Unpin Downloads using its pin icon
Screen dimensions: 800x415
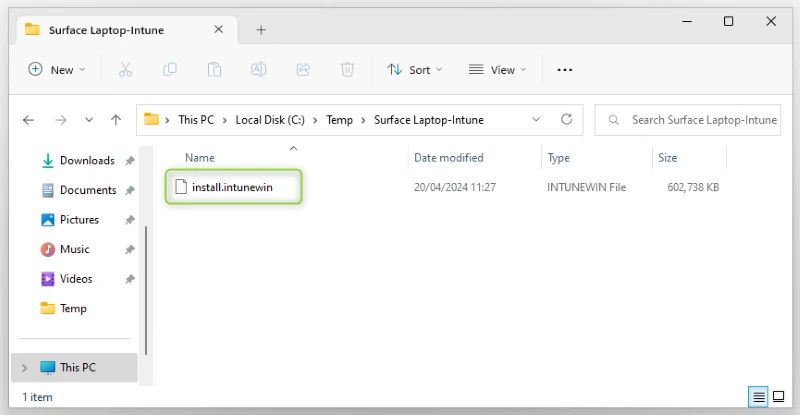[x=130, y=161]
